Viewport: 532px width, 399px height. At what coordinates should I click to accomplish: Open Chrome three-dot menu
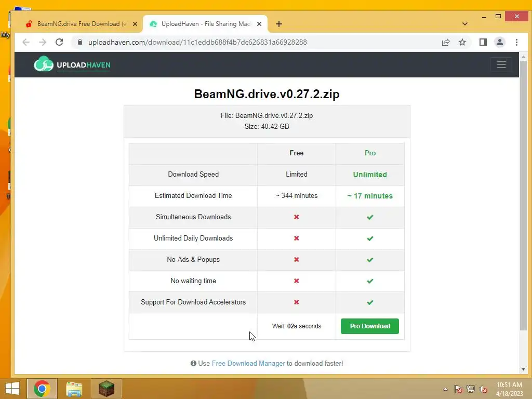[516, 42]
